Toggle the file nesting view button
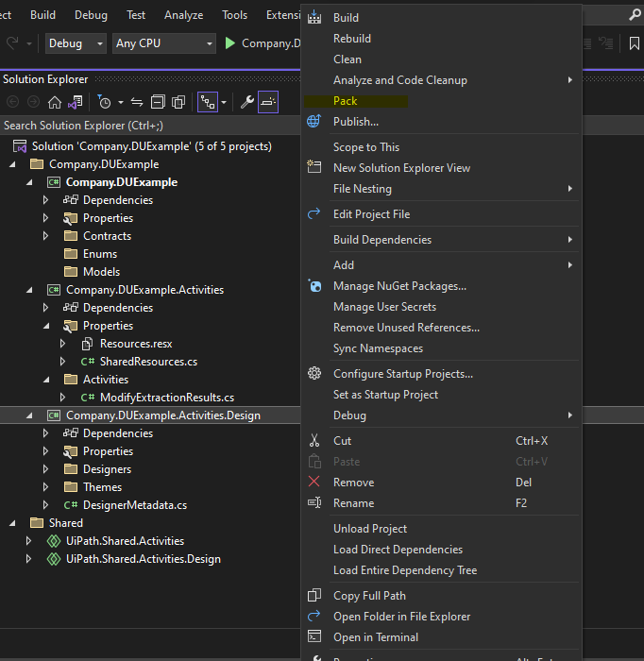 208,102
